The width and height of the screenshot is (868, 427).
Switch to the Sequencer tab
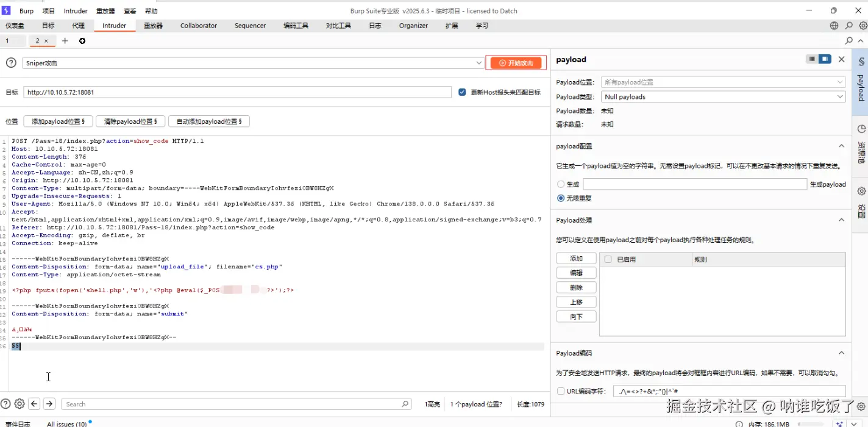coord(251,26)
